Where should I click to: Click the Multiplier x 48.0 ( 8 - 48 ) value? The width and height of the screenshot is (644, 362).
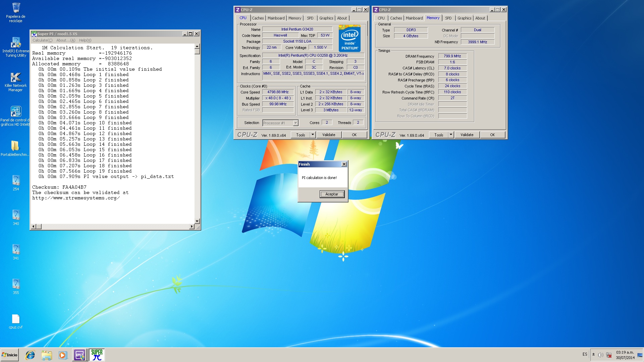pos(278,98)
